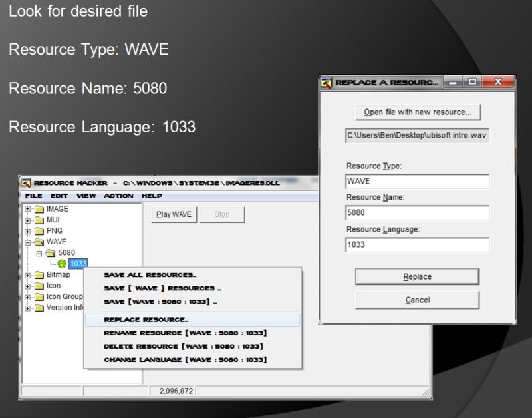Click the Icon Group folder icon
532x418 pixels.
40,296
